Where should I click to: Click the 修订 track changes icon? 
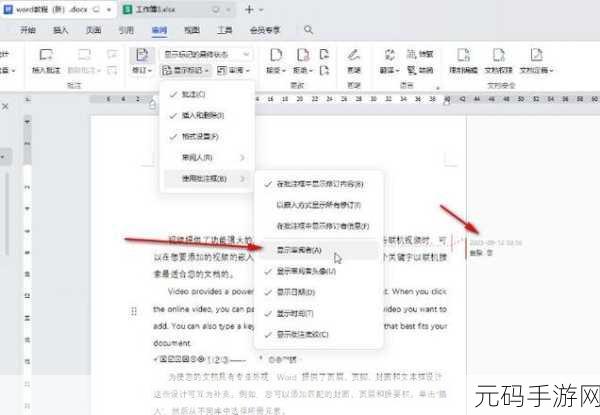pyautogui.click(x=142, y=55)
